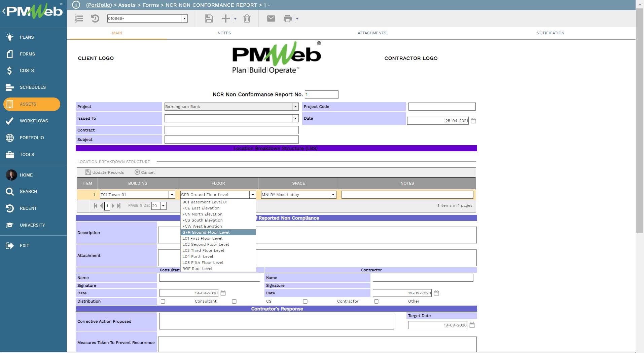Send email using the envelope icon

pos(271,18)
